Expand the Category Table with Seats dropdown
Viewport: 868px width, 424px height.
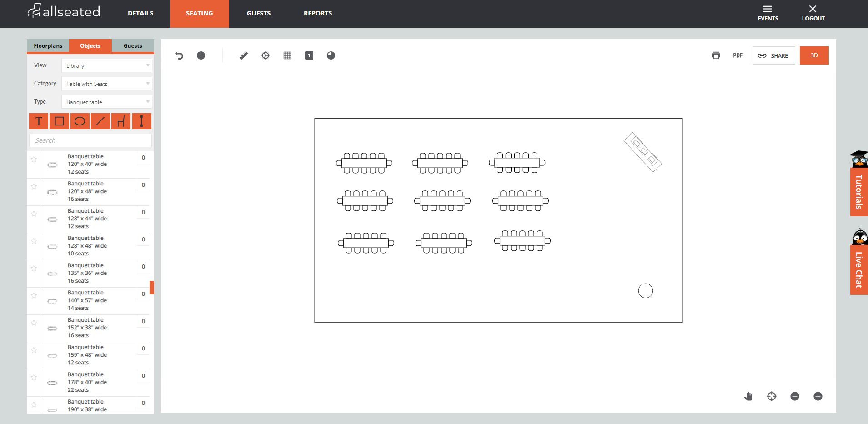pos(106,84)
